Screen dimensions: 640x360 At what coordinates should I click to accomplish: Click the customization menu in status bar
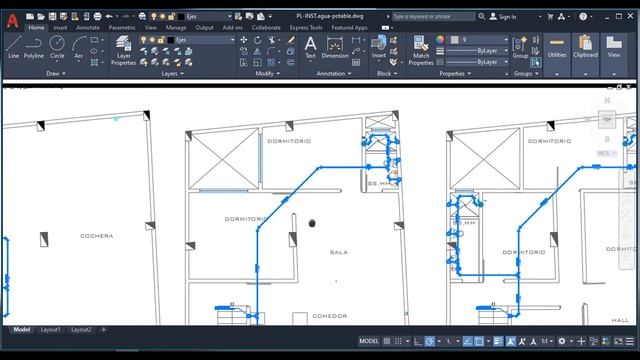(630, 341)
